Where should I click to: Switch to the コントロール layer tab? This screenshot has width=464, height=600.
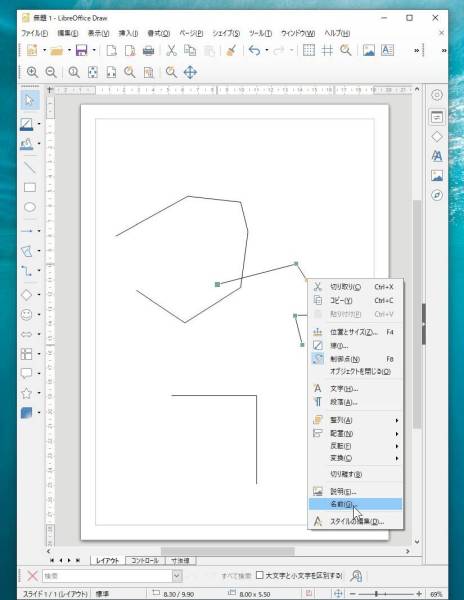click(145, 561)
